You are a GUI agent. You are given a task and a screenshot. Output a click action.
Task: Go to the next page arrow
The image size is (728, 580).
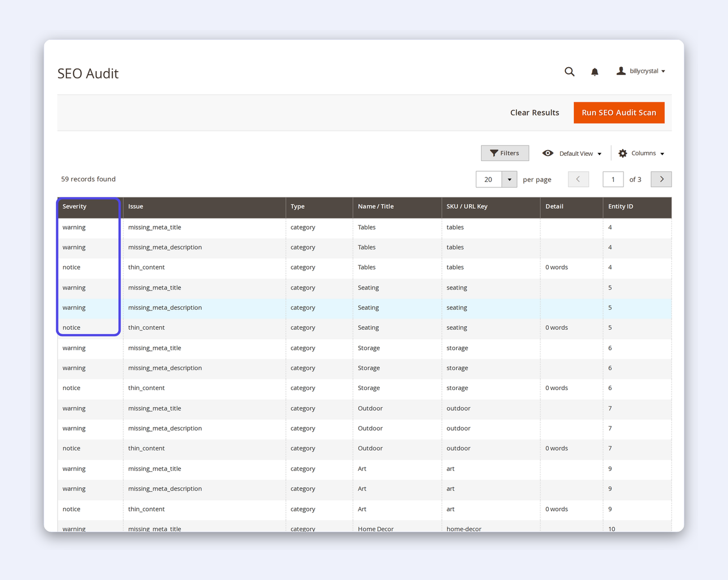(661, 179)
